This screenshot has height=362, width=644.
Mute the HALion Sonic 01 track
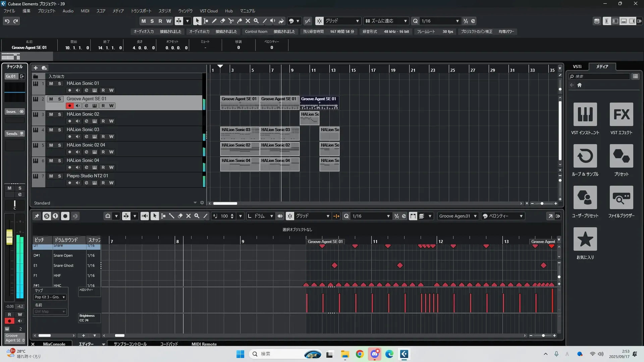(x=51, y=83)
